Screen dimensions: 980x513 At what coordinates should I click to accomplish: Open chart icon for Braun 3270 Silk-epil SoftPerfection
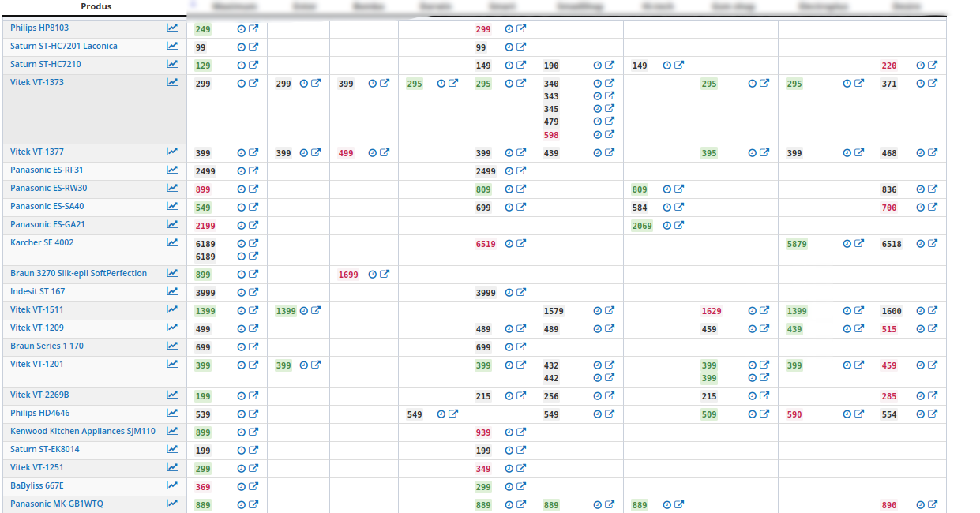pyautogui.click(x=172, y=273)
